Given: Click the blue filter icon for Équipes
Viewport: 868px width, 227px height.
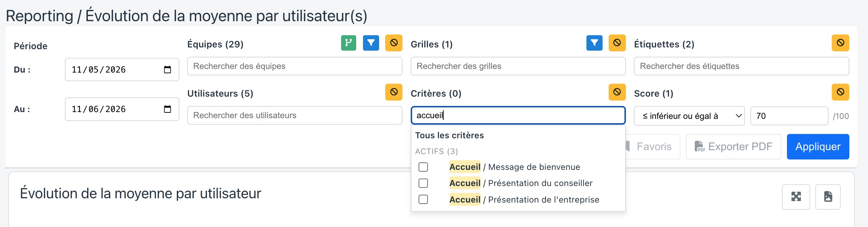Looking at the screenshot, I should click(x=371, y=43).
